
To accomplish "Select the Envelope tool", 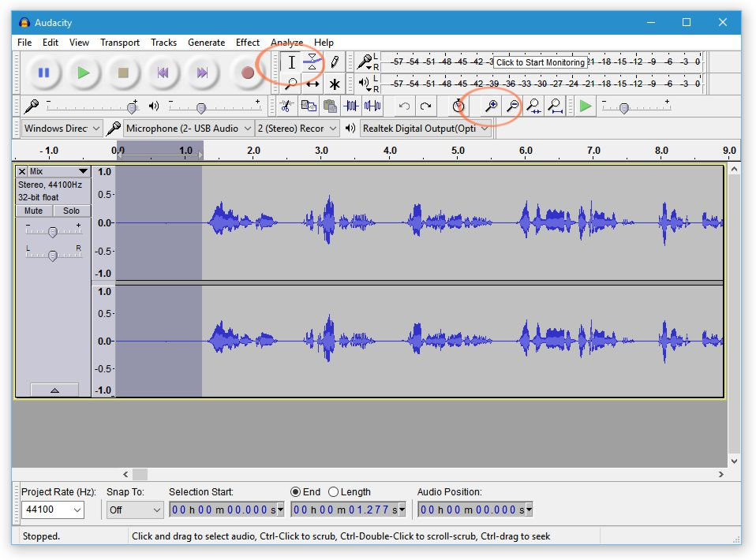I will [313, 62].
